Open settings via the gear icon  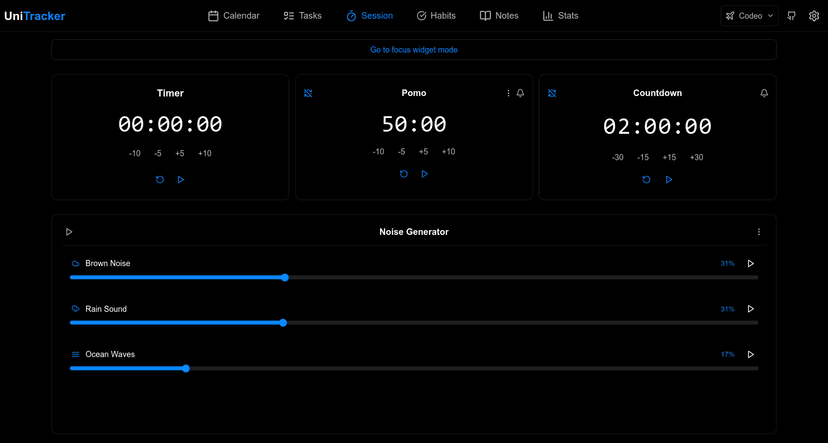click(x=814, y=16)
